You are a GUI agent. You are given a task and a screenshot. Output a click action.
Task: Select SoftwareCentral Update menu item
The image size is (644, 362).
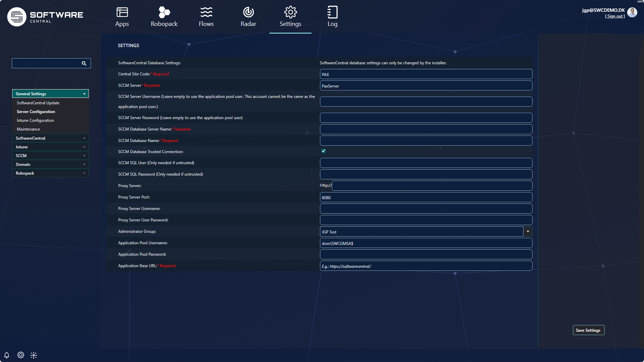[x=38, y=103]
